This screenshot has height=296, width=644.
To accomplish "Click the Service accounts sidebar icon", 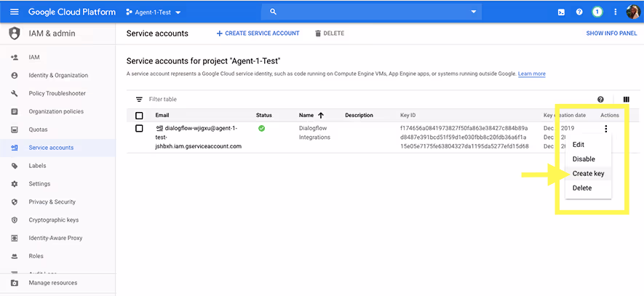I will pos(15,148).
